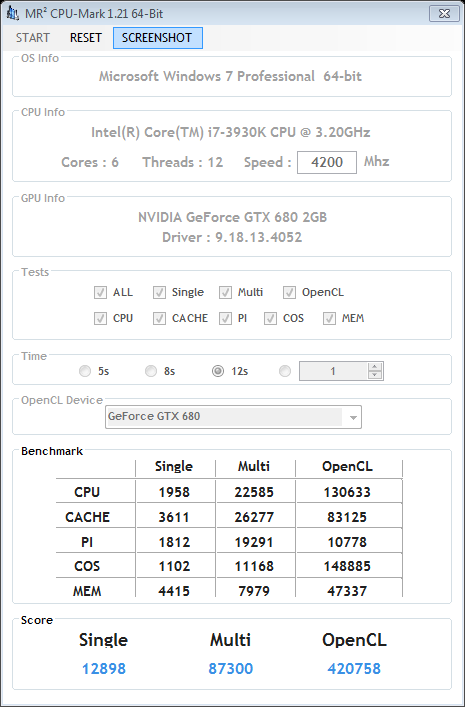
Task: Click the COS OpenCL score 148885
Action: (347, 566)
